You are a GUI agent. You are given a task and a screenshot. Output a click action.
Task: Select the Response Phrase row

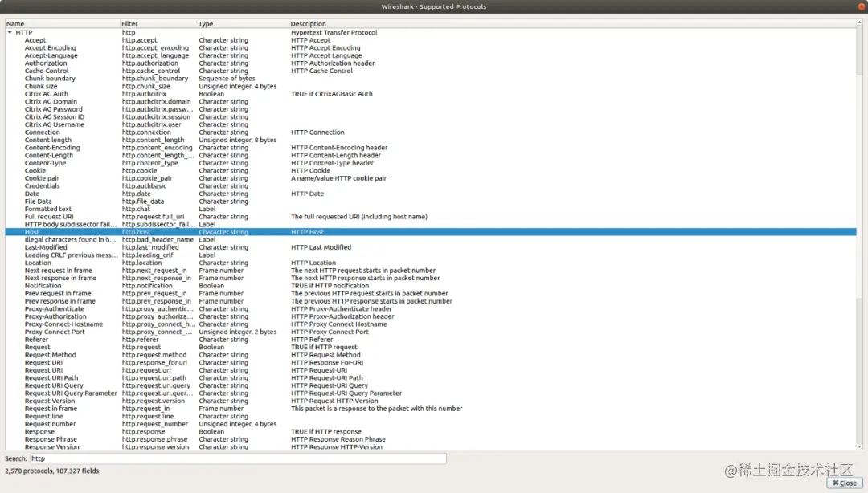click(x=431, y=440)
